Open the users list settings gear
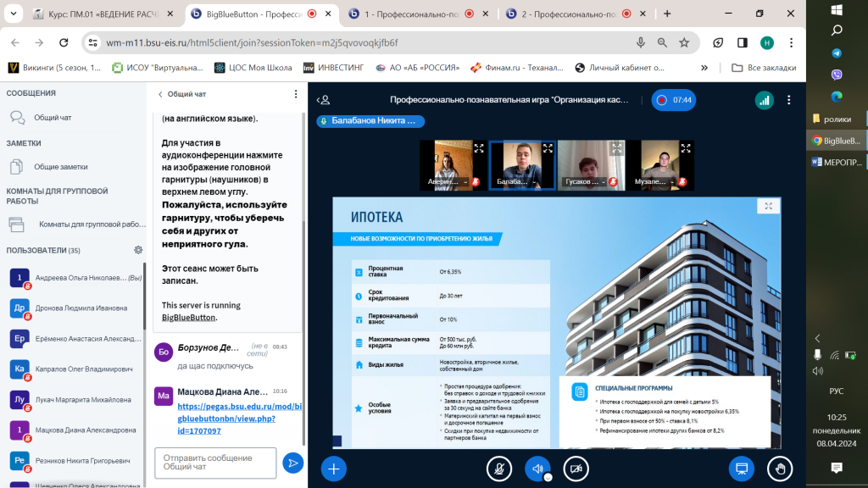 (138, 250)
